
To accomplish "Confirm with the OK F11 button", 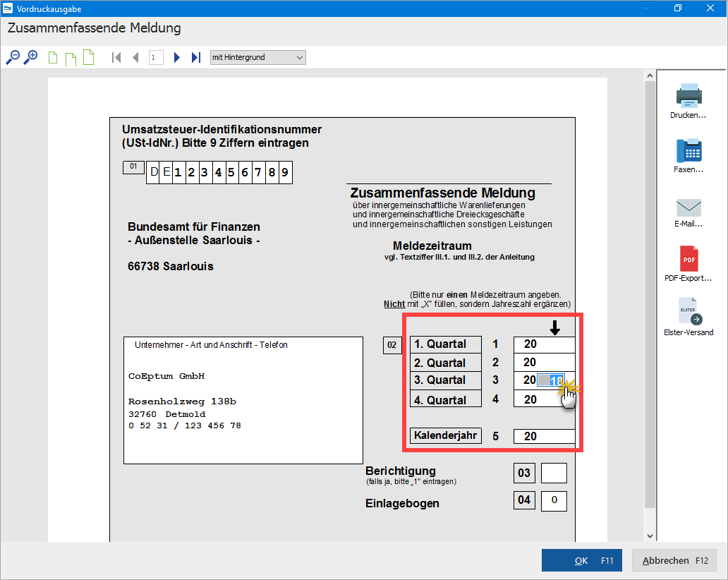I will (582, 560).
